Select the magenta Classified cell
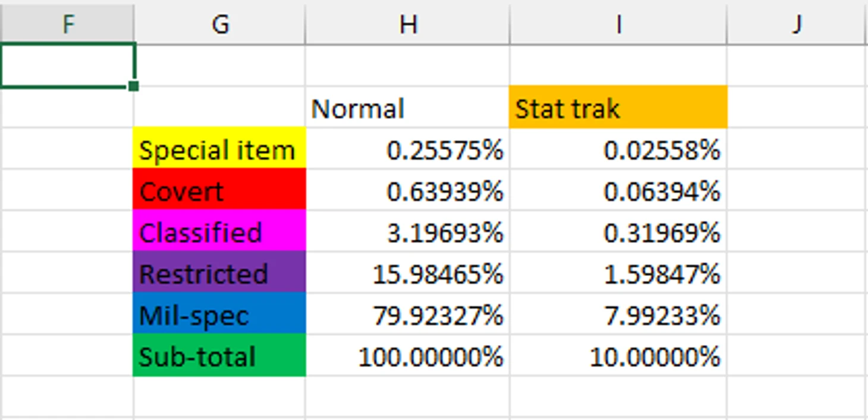The width and height of the screenshot is (868, 420). point(219,230)
